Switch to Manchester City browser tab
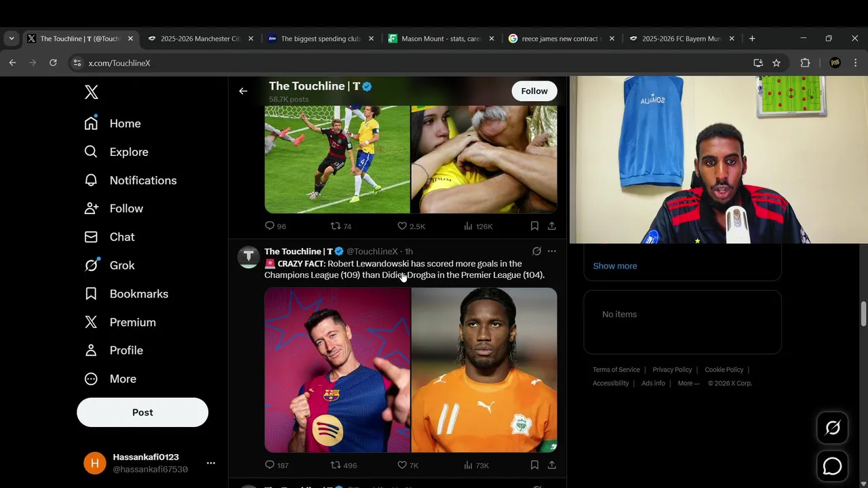Image resolution: width=868 pixels, height=488 pixels. click(199, 39)
